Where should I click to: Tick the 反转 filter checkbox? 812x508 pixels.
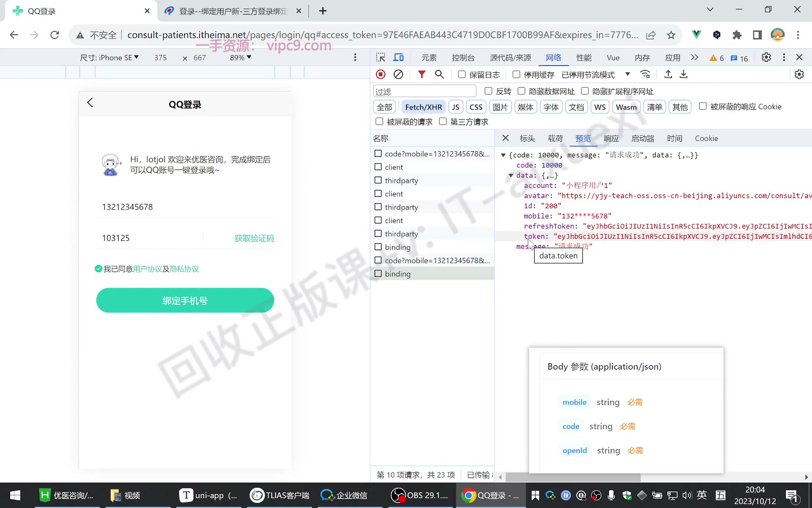pos(488,91)
